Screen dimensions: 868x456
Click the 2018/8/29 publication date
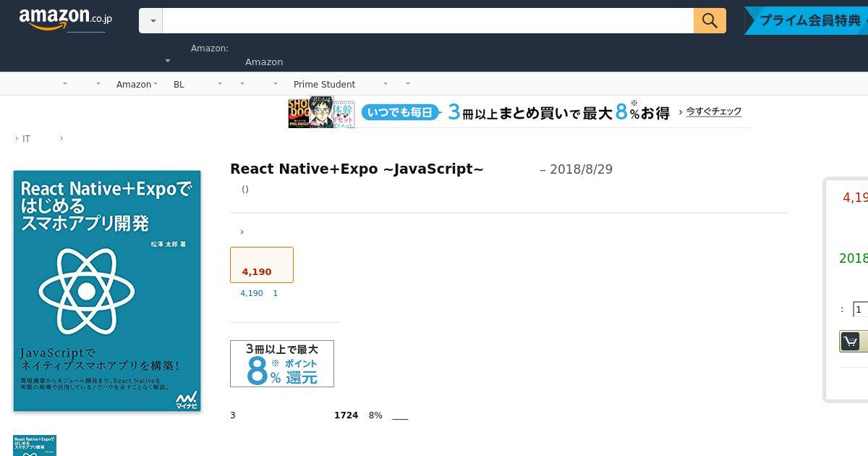click(x=581, y=169)
